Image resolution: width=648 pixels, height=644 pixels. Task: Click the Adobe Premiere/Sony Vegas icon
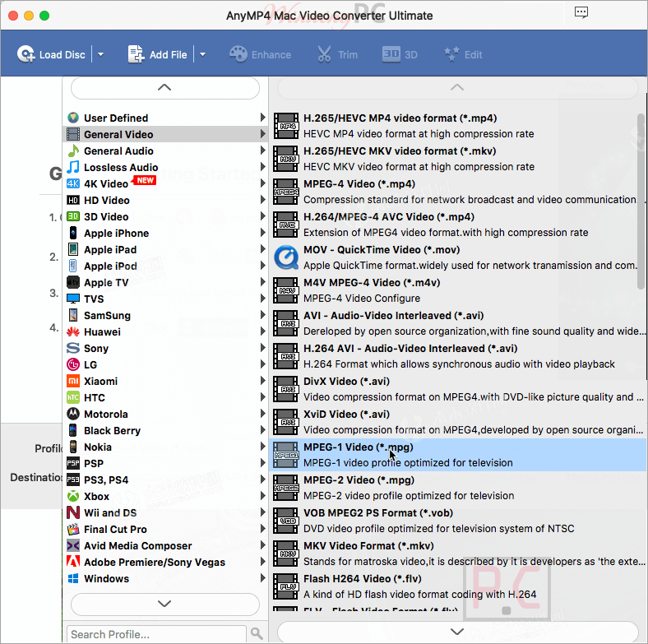coord(73,562)
